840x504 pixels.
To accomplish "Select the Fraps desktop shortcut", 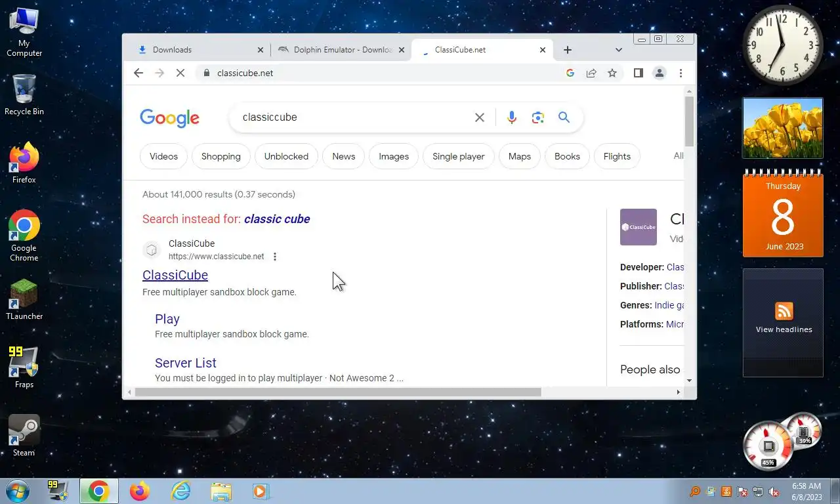I will 24,367.
